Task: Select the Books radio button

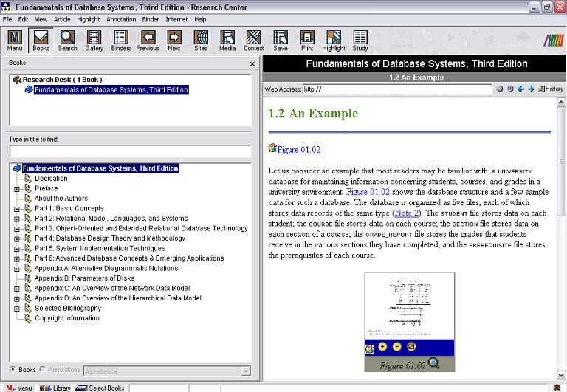Action: 13,370
